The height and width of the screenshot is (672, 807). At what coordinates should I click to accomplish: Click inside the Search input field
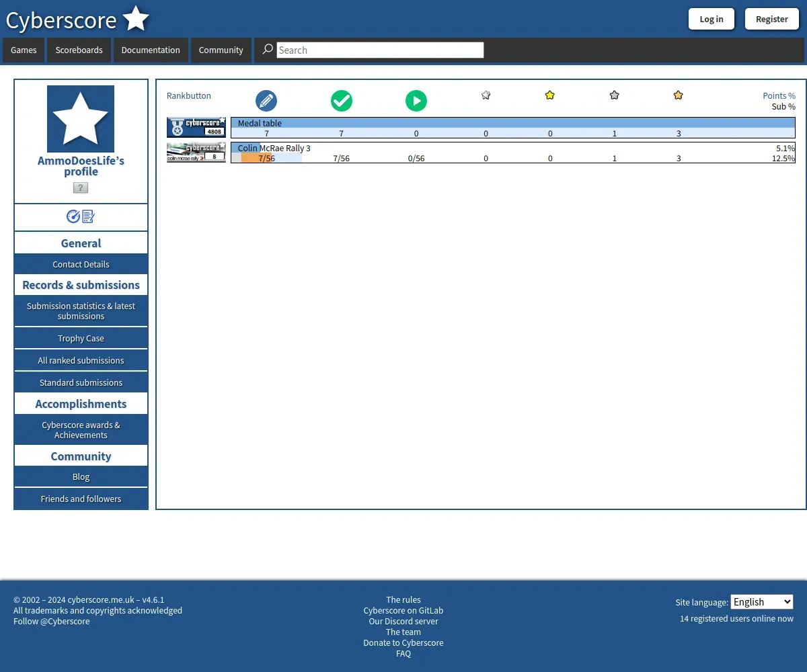380,50
